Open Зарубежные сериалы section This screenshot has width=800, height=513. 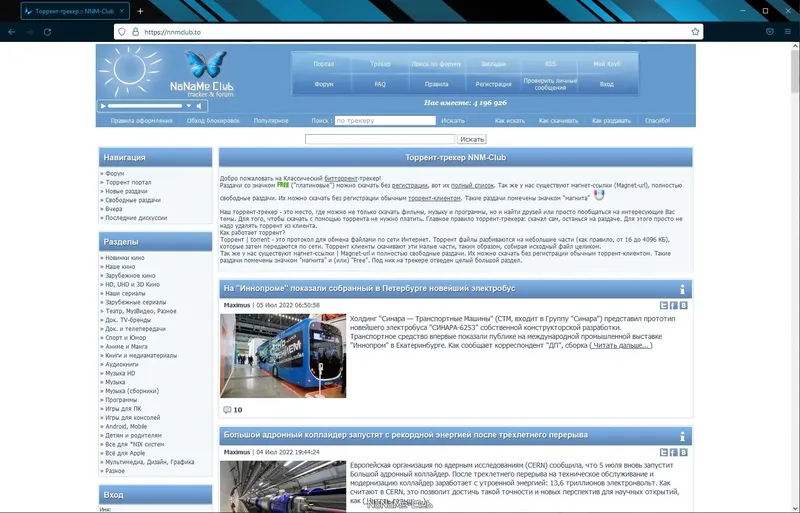pyautogui.click(x=135, y=302)
